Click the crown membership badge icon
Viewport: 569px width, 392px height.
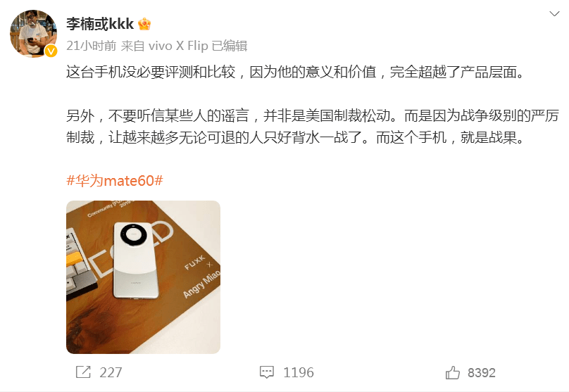tap(144, 25)
